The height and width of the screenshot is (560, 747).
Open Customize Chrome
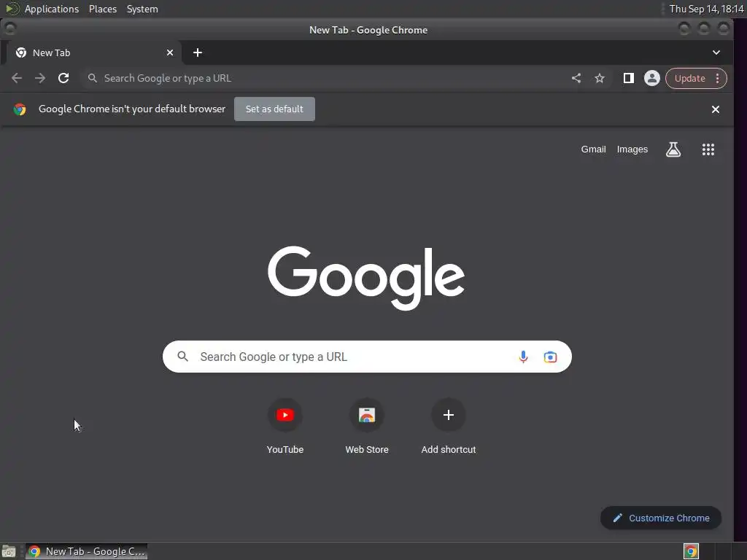(661, 518)
